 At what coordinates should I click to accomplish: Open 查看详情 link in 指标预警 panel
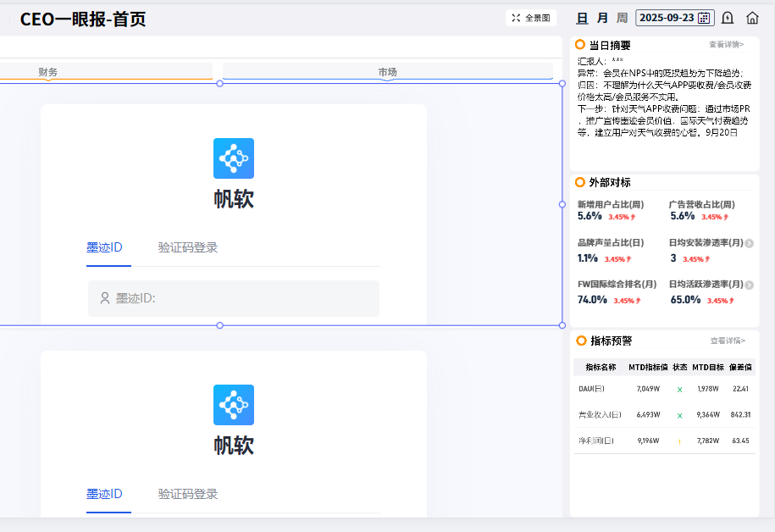tap(728, 341)
